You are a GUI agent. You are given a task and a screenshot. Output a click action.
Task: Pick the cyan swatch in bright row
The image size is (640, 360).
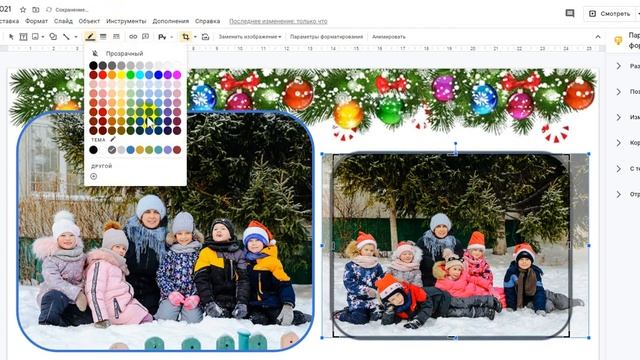point(140,75)
